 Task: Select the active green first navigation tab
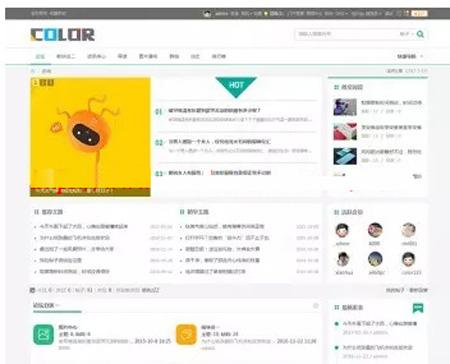[40, 56]
